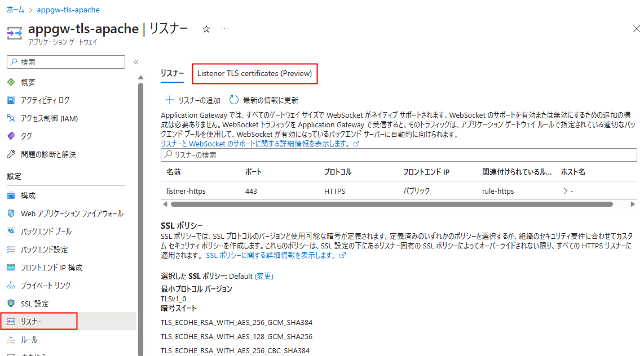Switch to Listener TLS certificates (Preview) tab
644x356 pixels.
point(255,73)
